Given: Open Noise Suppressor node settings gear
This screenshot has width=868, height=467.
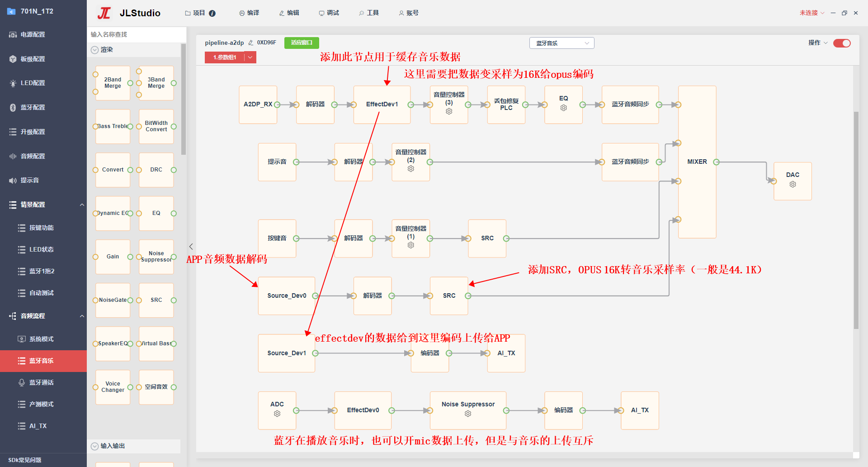Looking at the screenshot, I should [x=468, y=414].
